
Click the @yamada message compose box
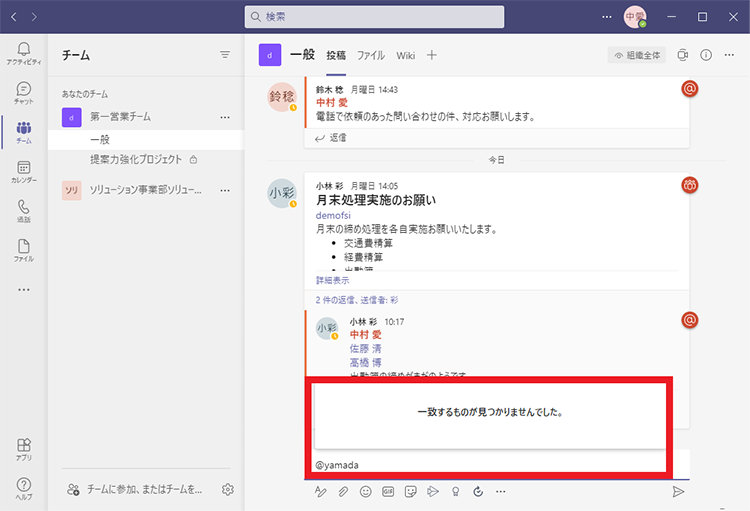[497, 465]
